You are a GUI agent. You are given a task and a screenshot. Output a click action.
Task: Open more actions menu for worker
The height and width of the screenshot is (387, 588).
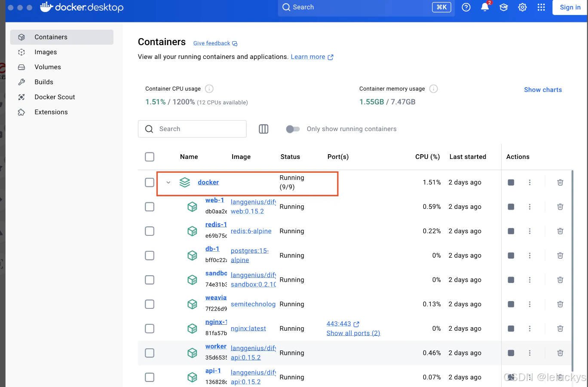coord(530,353)
